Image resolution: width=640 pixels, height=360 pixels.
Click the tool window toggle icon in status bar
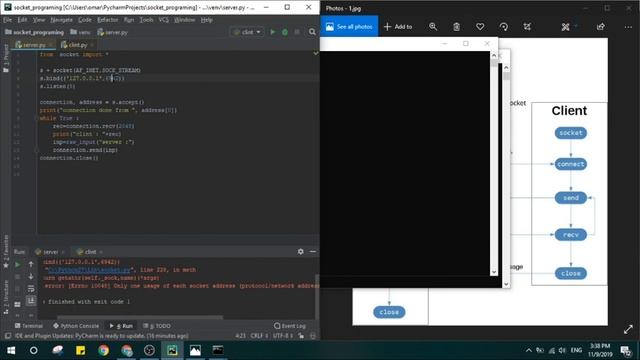pyautogui.click(x=7, y=336)
